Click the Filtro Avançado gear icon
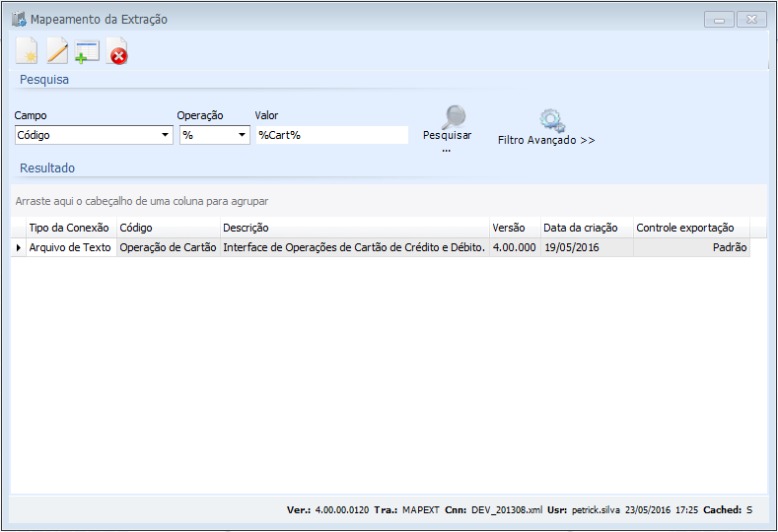This screenshot has height=532, width=778. point(551,120)
